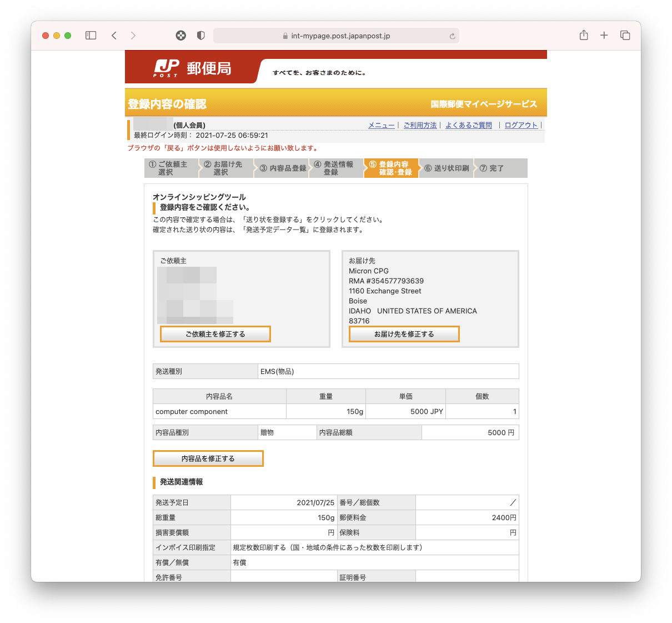Click the '83716' postal code
The image size is (672, 623).
[359, 321]
